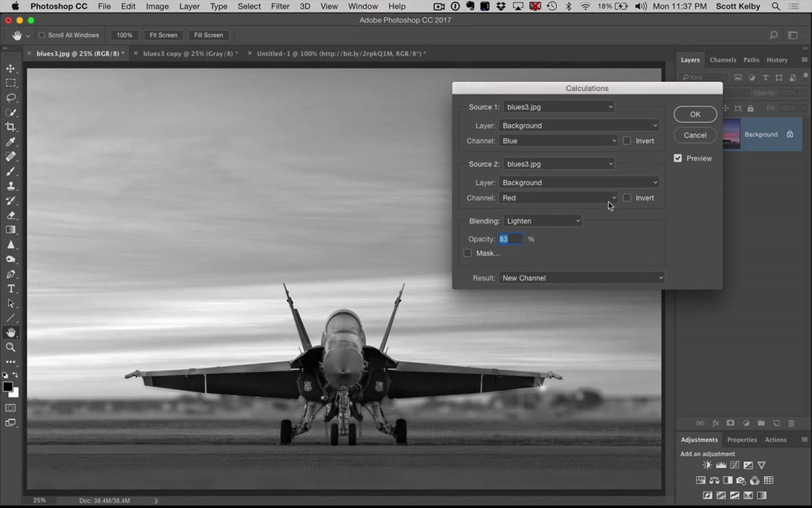The height and width of the screenshot is (508, 812).
Task: Add Black & White adjustment
Action: [728, 480]
